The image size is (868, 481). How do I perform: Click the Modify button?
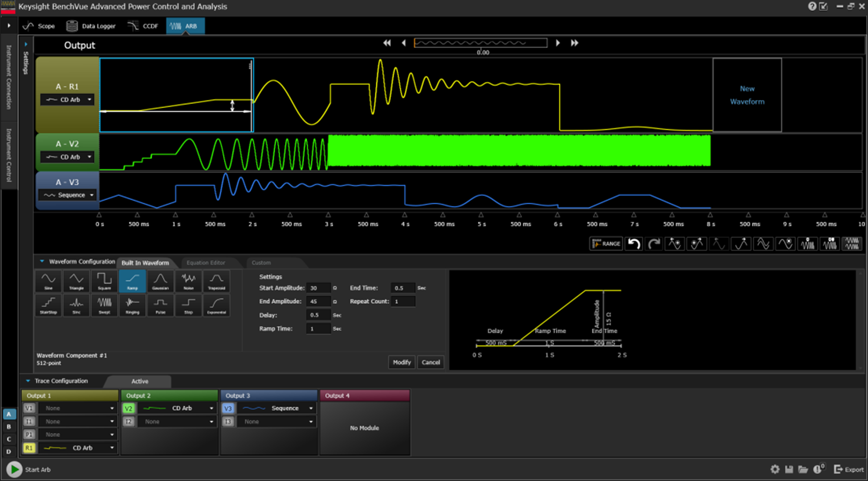401,362
